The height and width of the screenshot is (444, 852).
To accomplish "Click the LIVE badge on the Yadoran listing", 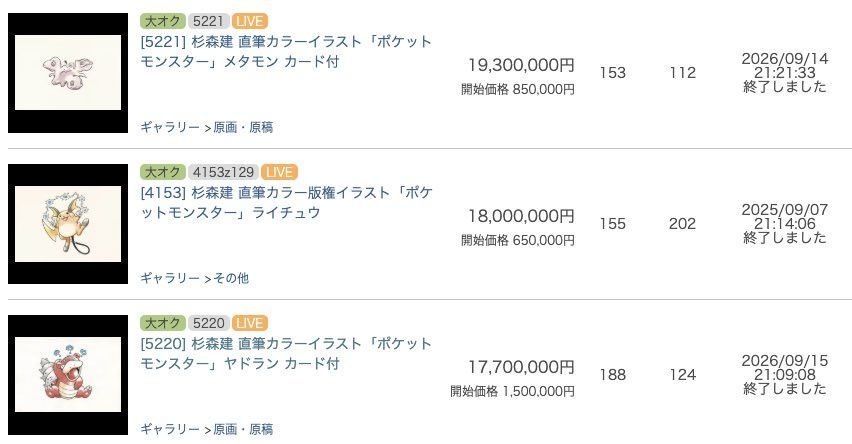I will click(x=249, y=323).
